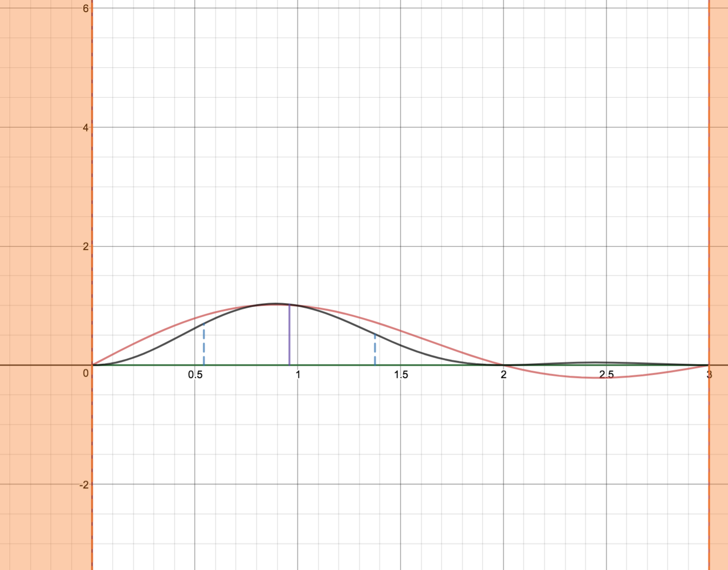Click the x-axis label 0.5
Image resolution: width=728 pixels, height=570 pixels.
tap(195, 375)
